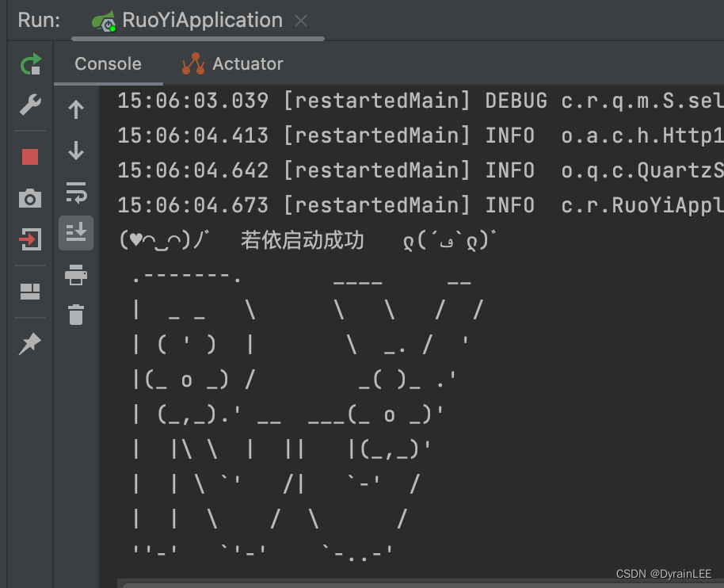Click log line timestamped 15:06:03.039
The width and height of the screenshot is (724, 588).
click(420, 101)
